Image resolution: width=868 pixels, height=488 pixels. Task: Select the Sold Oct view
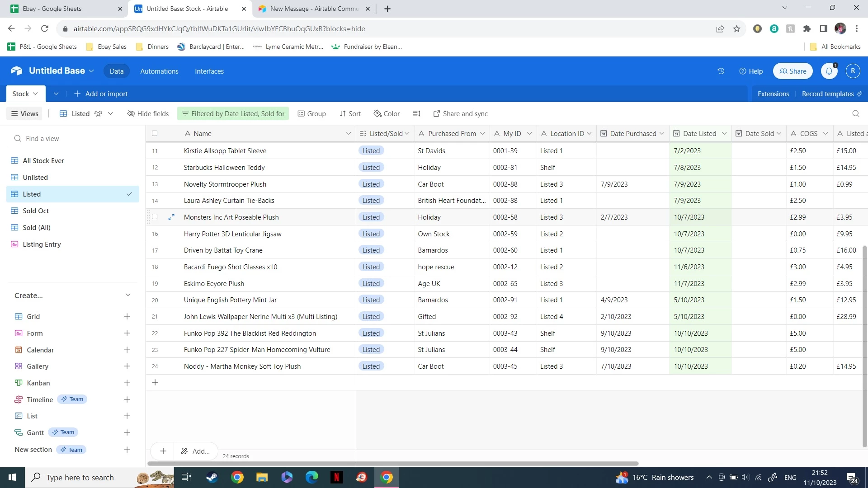[x=36, y=211]
